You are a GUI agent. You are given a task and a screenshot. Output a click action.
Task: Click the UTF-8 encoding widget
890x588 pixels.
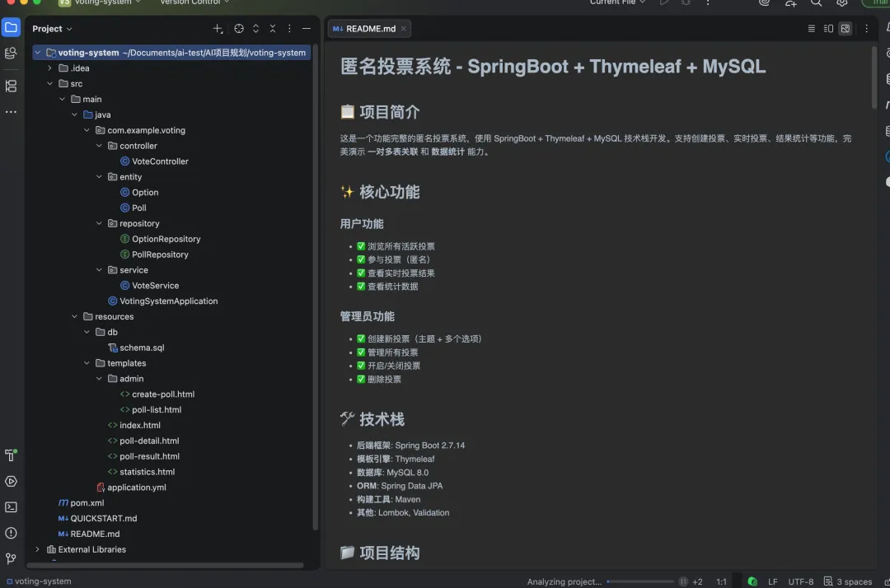(x=800, y=581)
